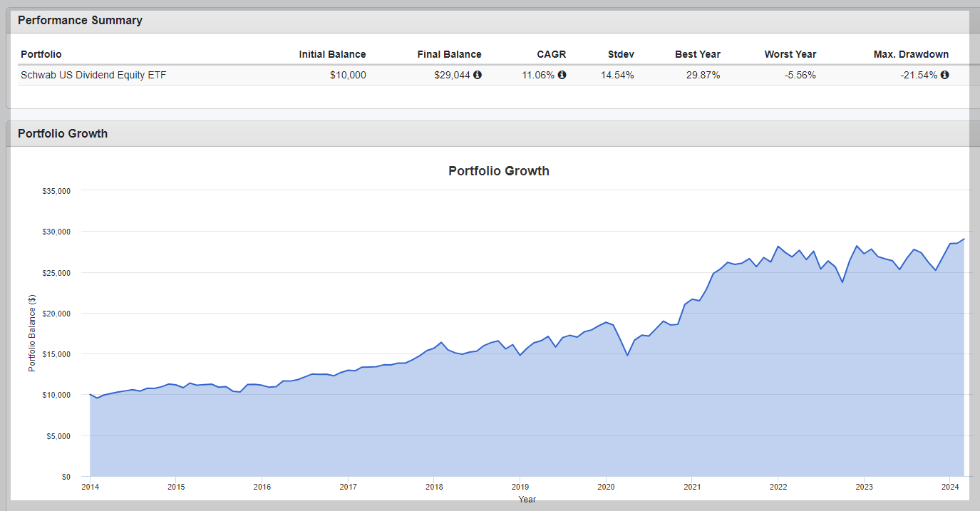Click the Performance Summary panel heading

(x=80, y=21)
